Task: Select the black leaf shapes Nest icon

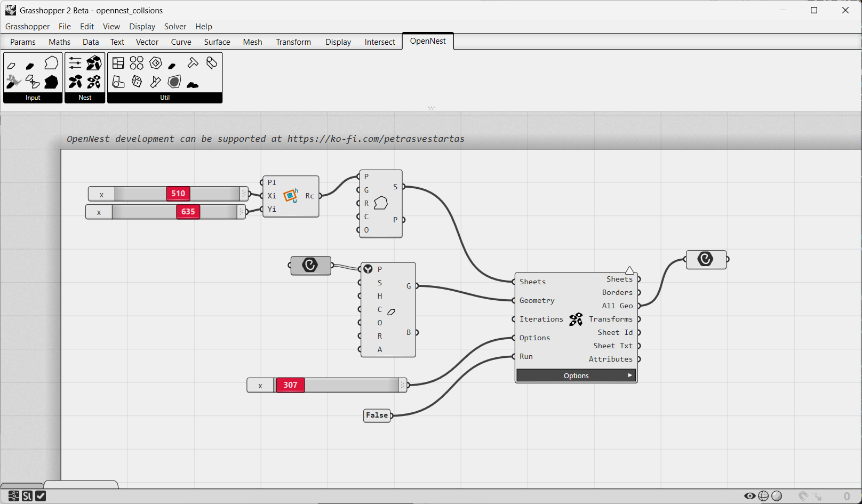Action: click(x=75, y=82)
